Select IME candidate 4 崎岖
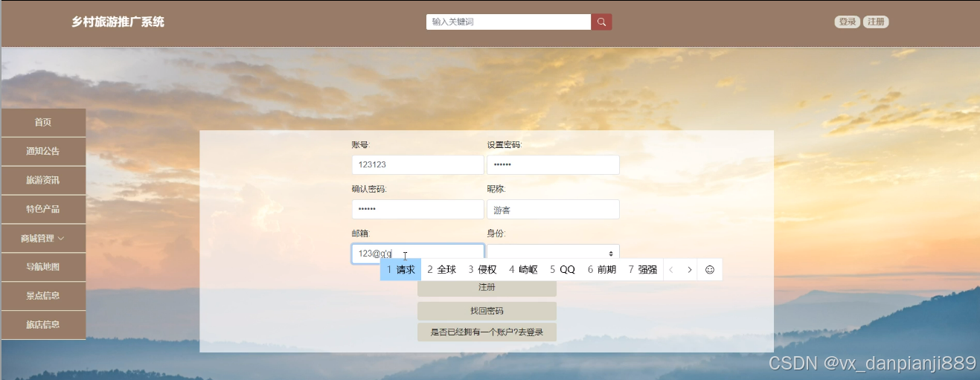The height and width of the screenshot is (380, 980). point(523,270)
